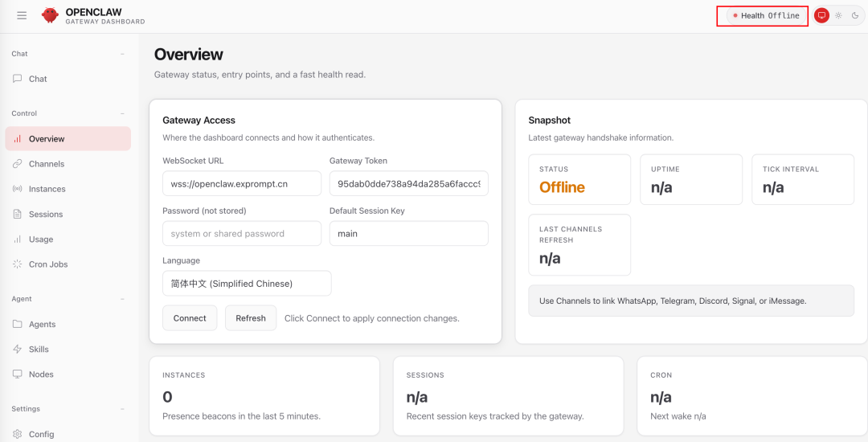Viewport: 868px width, 442px height.
Task: Enable dark theme with moon icon
Action: pos(855,15)
